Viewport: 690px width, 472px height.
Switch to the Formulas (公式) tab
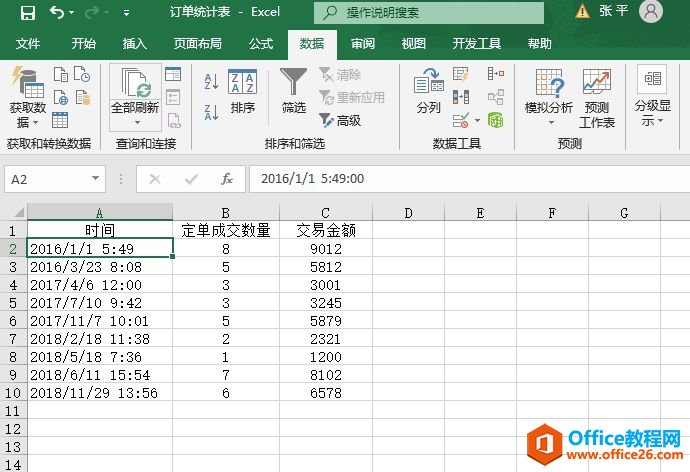[260, 44]
